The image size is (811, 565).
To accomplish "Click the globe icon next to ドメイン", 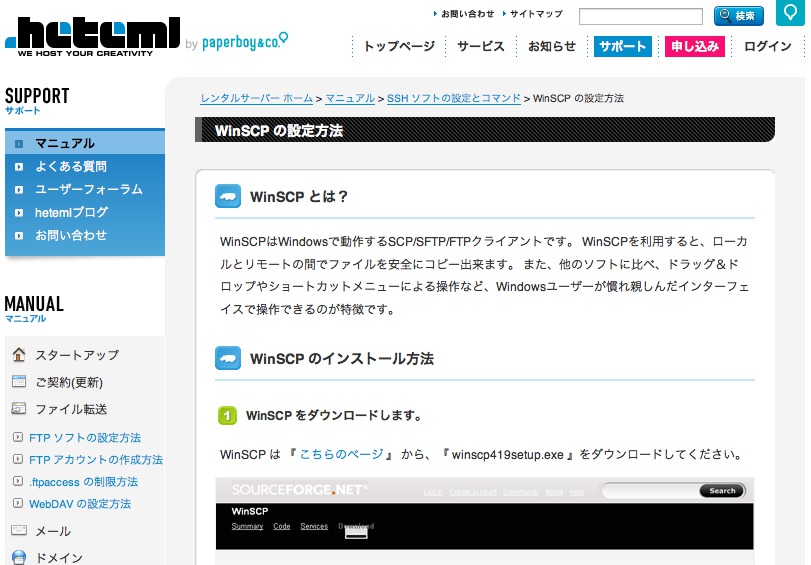I will (x=19, y=557).
